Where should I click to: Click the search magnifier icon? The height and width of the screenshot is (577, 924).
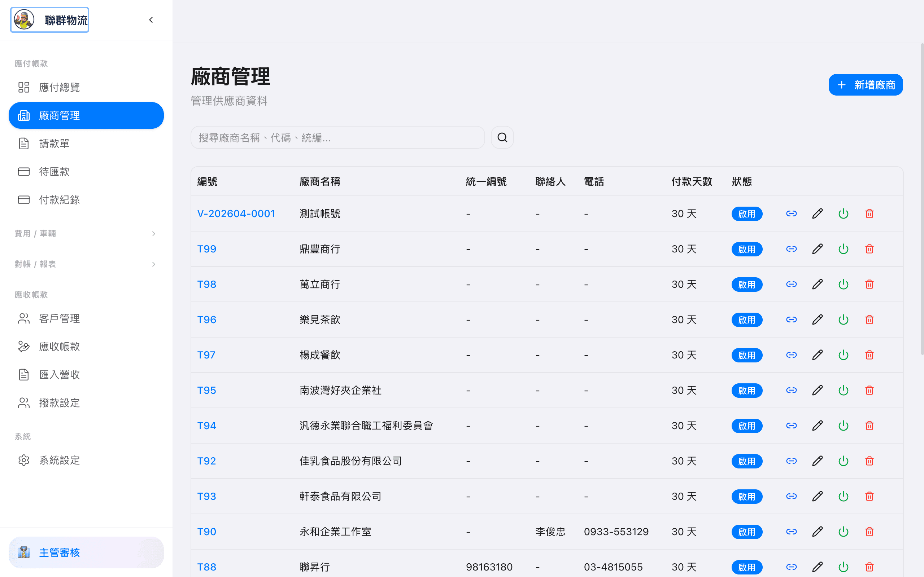[x=502, y=137]
